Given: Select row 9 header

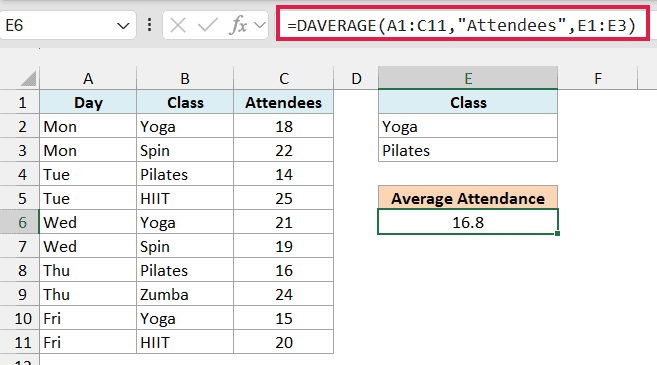Looking at the screenshot, I should (20, 294).
